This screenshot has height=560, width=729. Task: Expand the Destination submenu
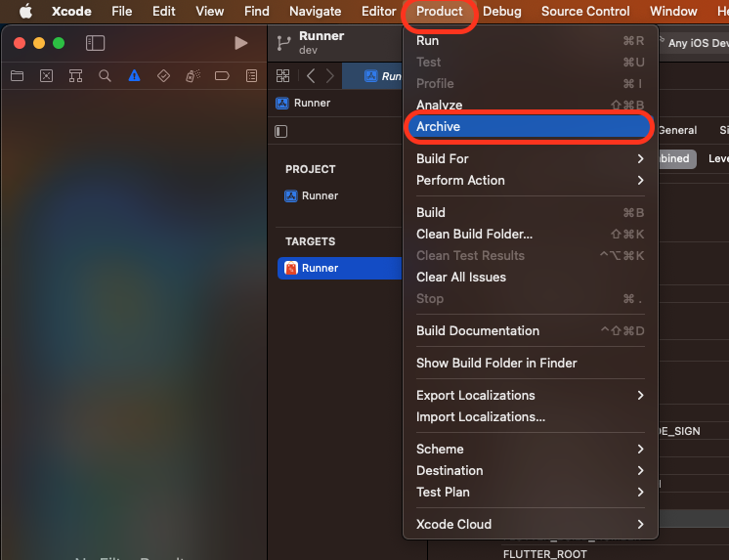(x=530, y=471)
